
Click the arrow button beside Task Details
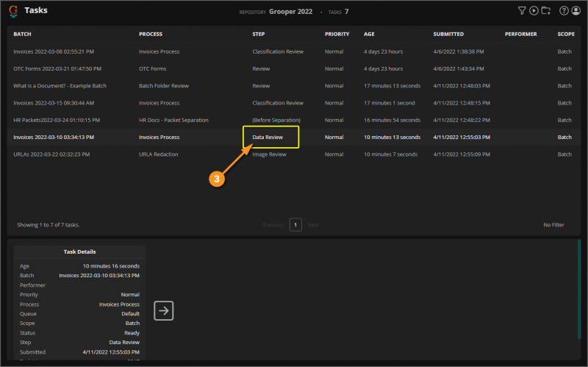(164, 311)
